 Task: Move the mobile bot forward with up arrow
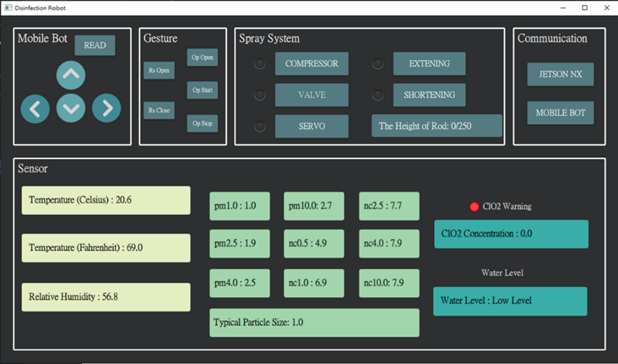[71, 75]
